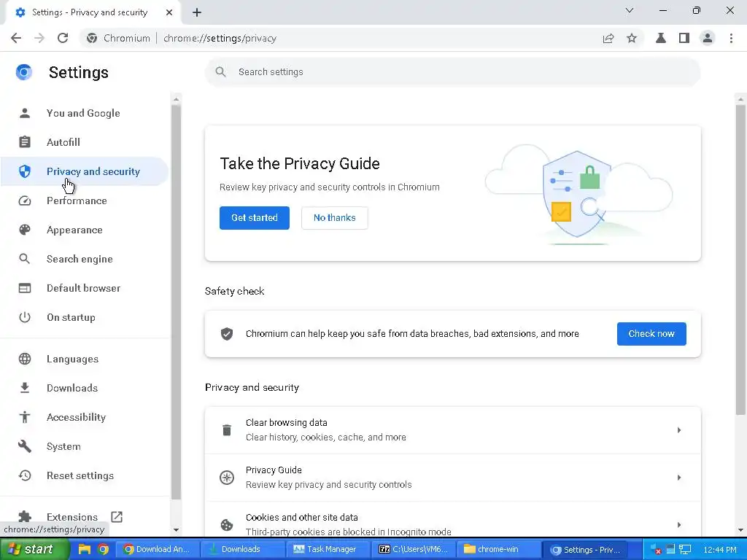Open the Chrome Labs flask icon
The image size is (747, 560).
tap(661, 38)
